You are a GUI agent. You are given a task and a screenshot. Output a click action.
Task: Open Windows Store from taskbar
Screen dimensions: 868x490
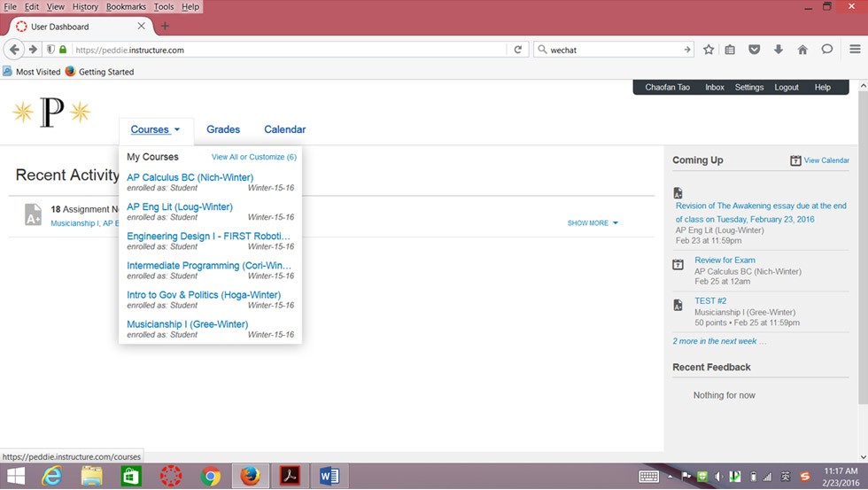pos(131,476)
